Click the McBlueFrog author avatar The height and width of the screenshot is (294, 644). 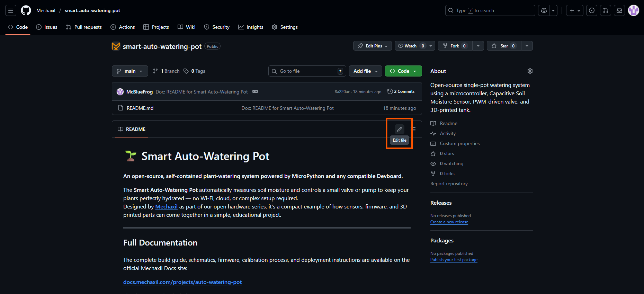(x=120, y=92)
